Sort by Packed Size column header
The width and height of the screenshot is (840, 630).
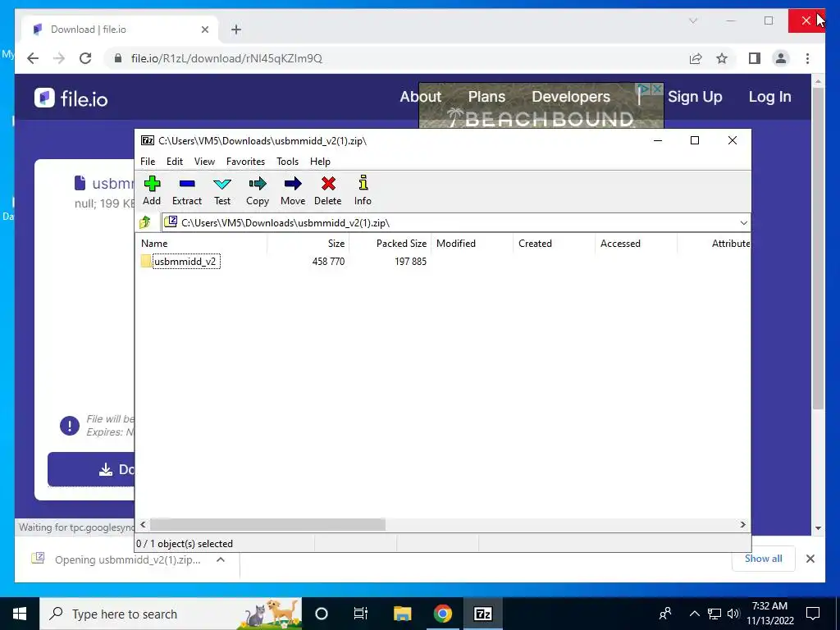tap(390, 243)
